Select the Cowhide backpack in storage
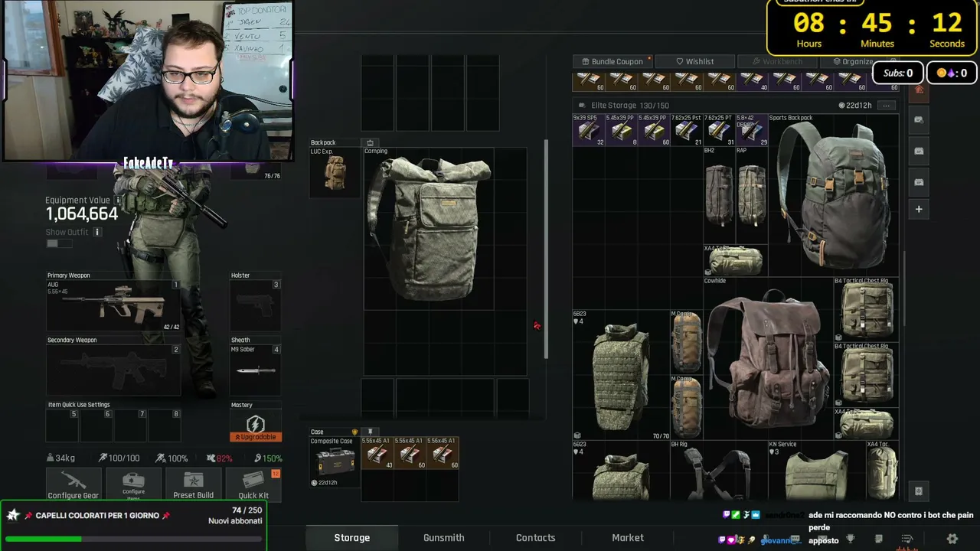 [768, 358]
